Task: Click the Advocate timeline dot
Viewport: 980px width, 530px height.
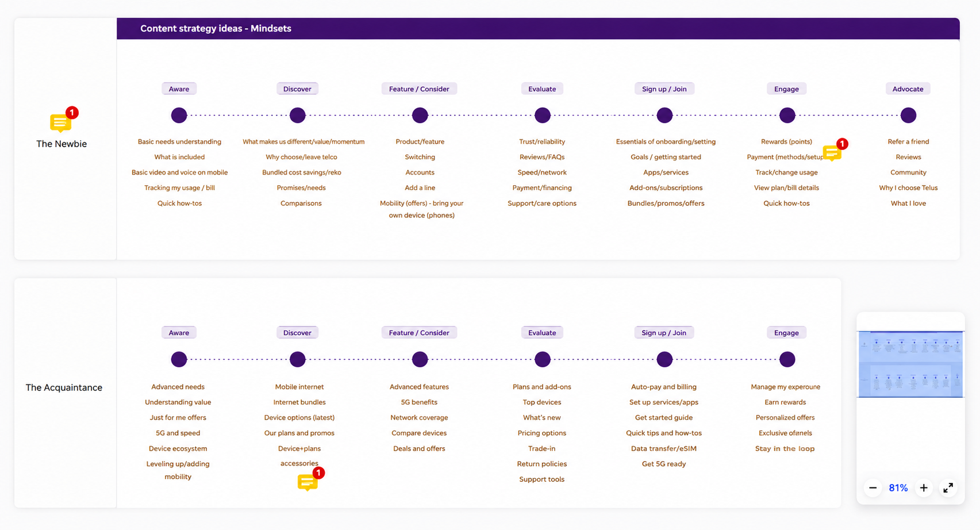Action: pos(908,115)
